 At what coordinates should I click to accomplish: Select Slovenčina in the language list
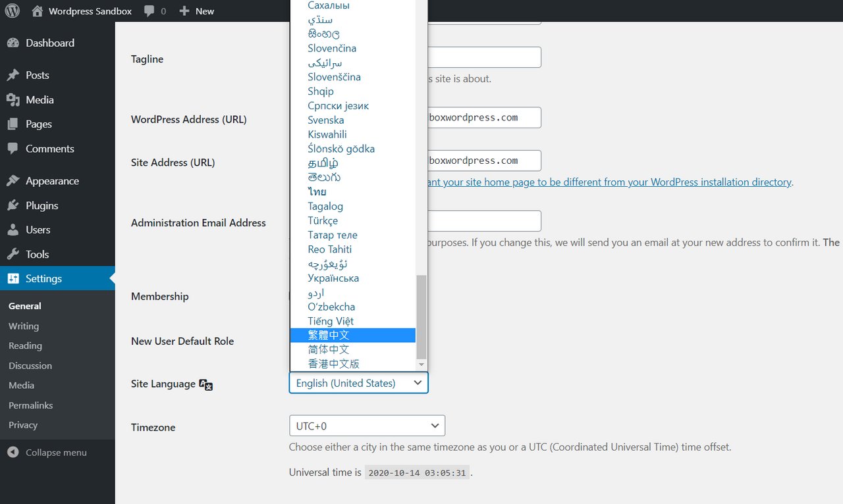pos(353,48)
